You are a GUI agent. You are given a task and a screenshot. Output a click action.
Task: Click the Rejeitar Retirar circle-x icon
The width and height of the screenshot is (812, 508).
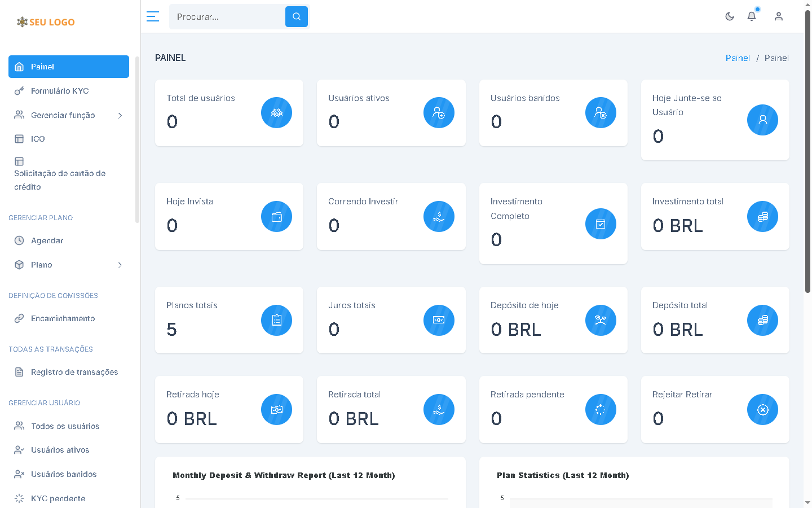[762, 410]
